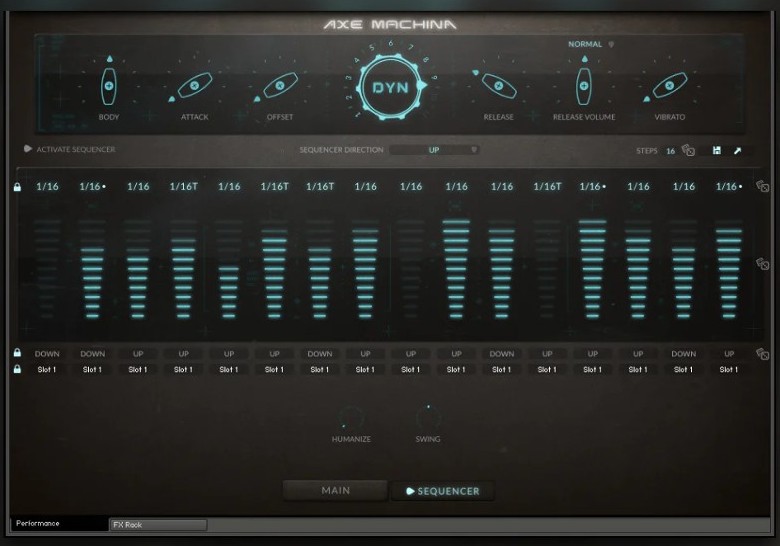Image resolution: width=780 pixels, height=546 pixels.
Task: Click the ACTIVATE SEQUENCER label
Action: point(76,149)
